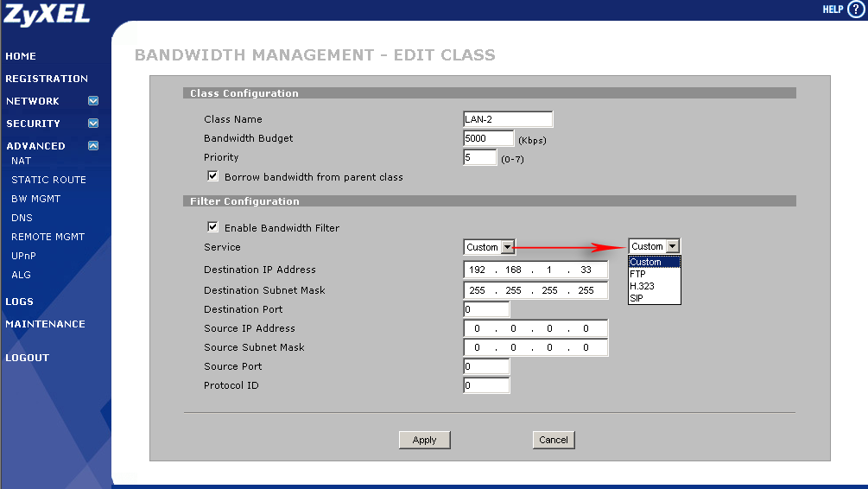Click Destination IP first octet 192

pyautogui.click(x=477, y=270)
